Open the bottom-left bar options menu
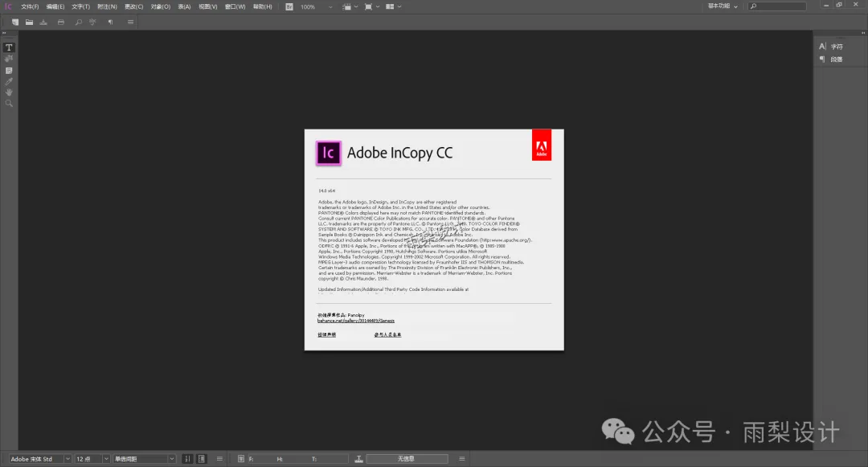868x467 pixels. tap(219, 459)
